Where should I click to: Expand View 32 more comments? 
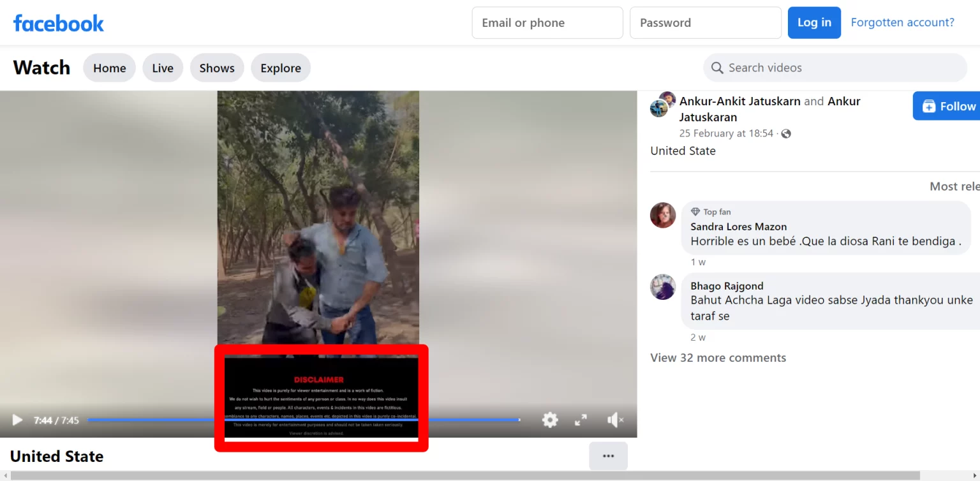718,358
